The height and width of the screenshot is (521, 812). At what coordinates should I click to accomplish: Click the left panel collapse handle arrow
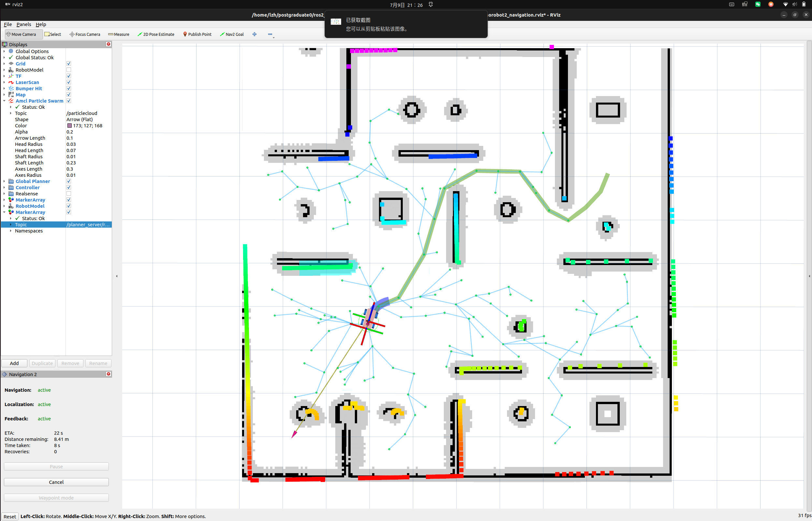tap(117, 276)
